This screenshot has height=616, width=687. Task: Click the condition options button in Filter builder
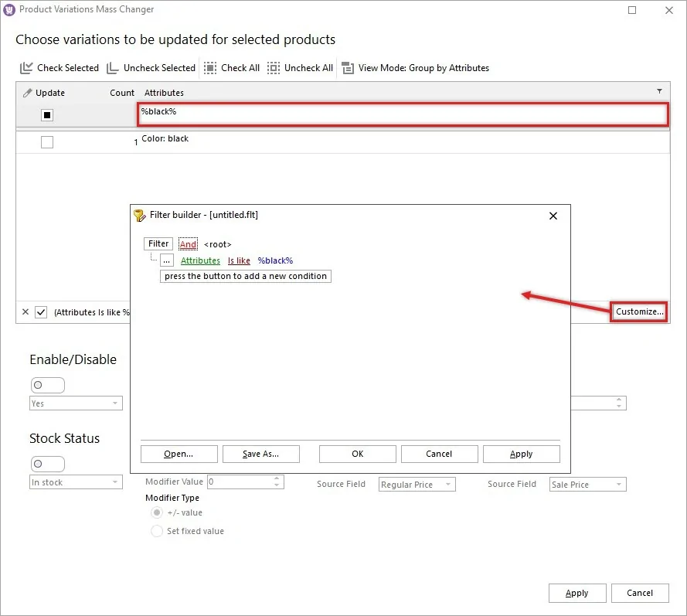[165, 260]
